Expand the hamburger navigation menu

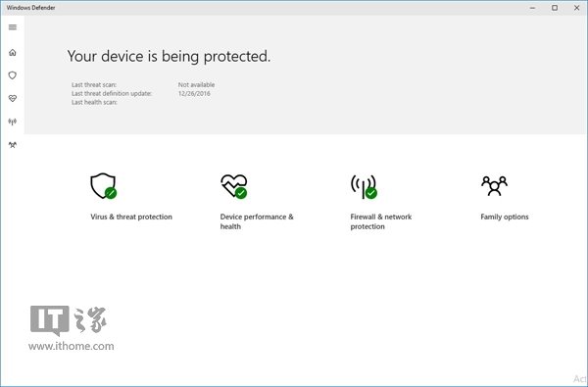13,27
